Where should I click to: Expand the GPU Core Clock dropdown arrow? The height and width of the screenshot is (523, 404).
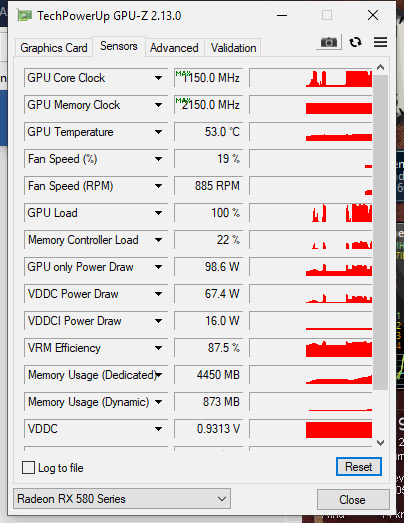pos(158,78)
